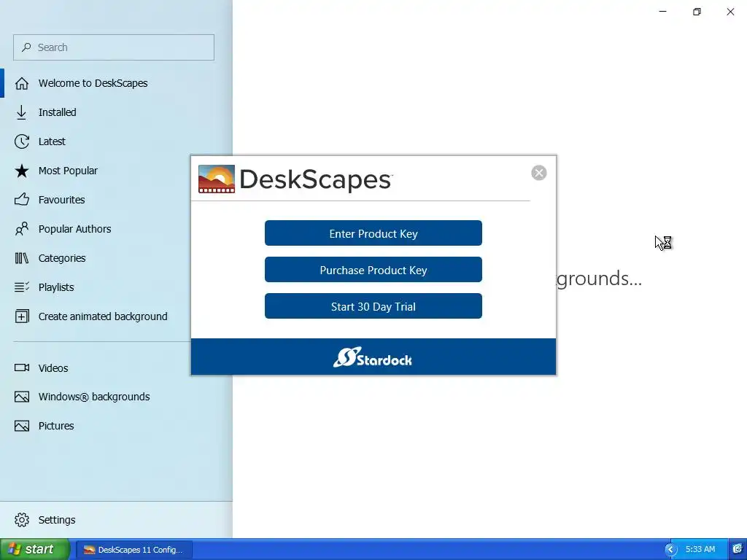The height and width of the screenshot is (560, 747).
Task: Click the image icon beside Pictures
Action: [x=21, y=426]
